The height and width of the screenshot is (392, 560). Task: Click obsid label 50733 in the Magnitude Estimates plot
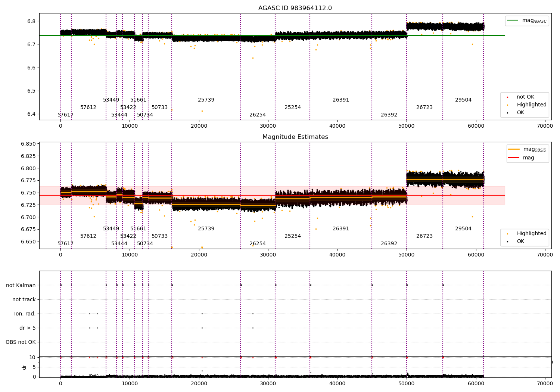pyautogui.click(x=160, y=236)
